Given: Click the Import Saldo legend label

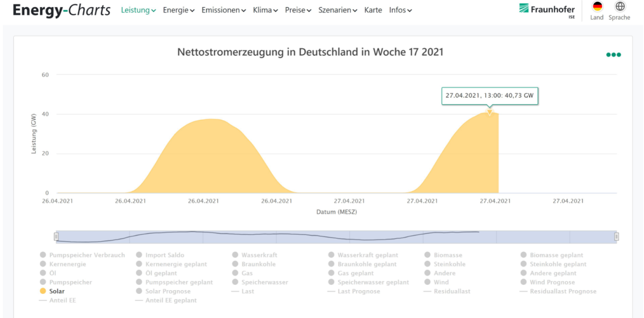Looking at the screenshot, I should (164, 255).
